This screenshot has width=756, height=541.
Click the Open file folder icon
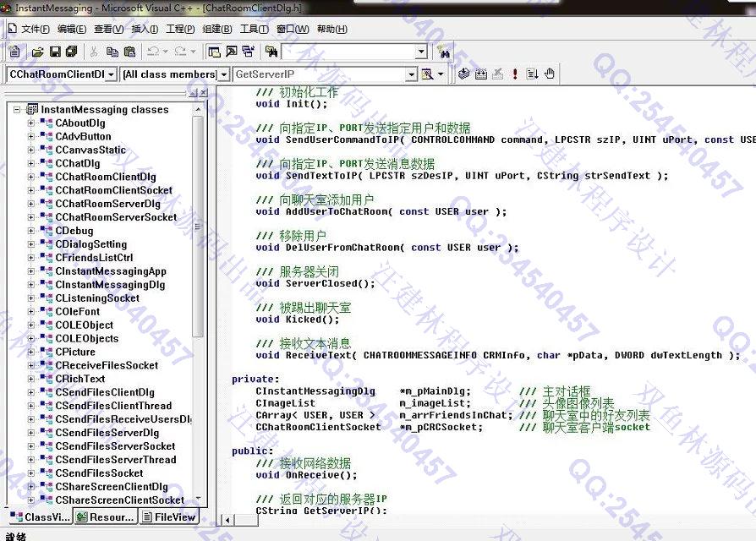click(x=37, y=51)
